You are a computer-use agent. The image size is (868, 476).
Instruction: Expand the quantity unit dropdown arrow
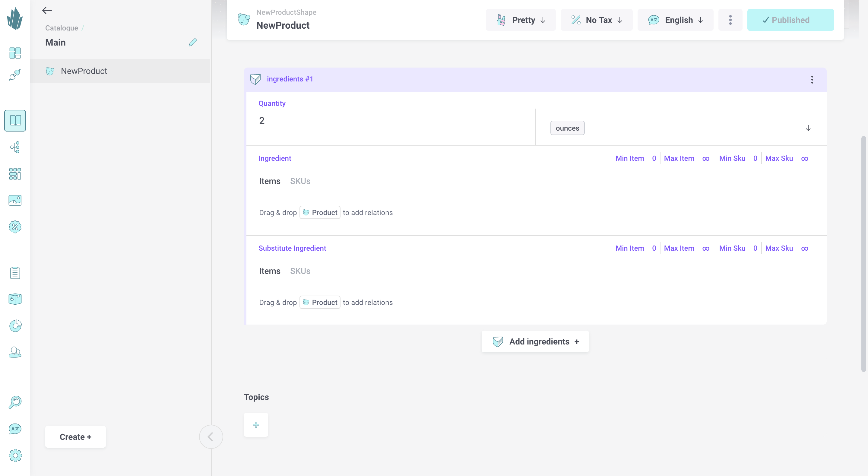[808, 128]
